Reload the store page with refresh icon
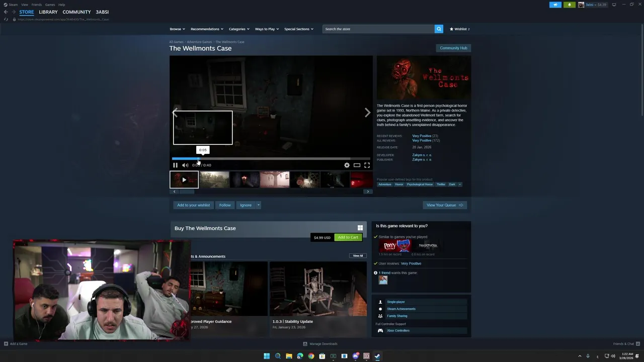644x362 pixels. coord(6,19)
